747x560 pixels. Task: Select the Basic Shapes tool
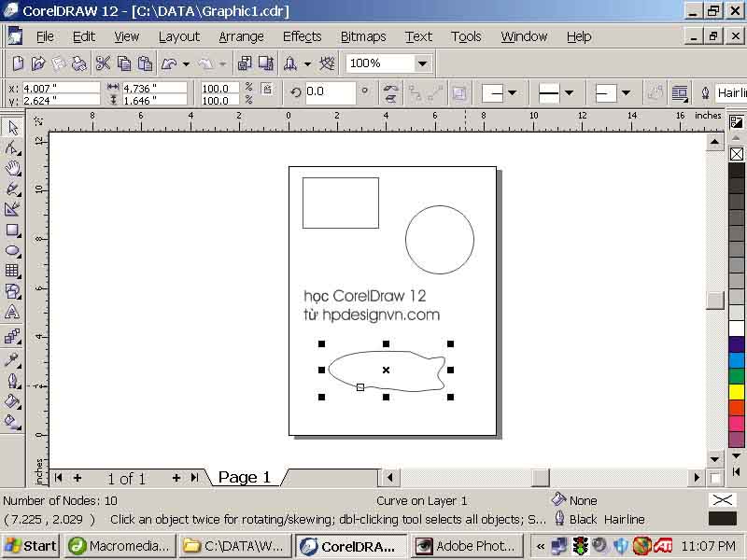pyautogui.click(x=13, y=291)
